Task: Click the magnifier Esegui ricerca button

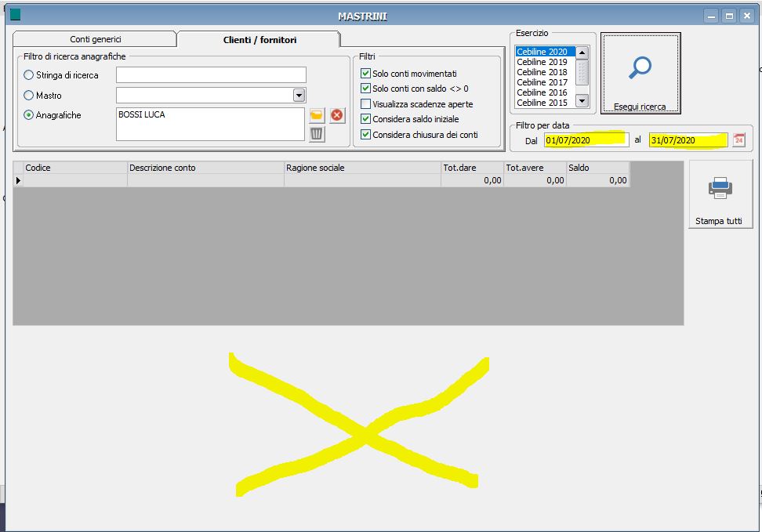Action: [x=640, y=74]
